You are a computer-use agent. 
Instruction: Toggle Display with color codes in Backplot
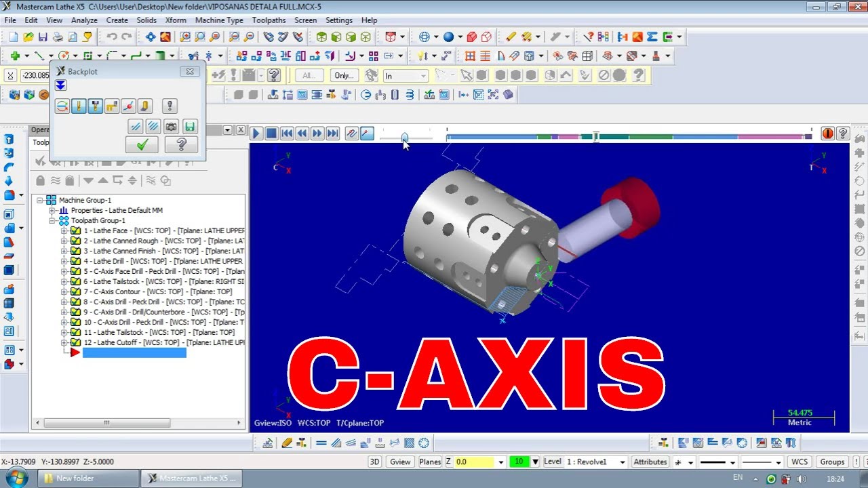(x=62, y=106)
